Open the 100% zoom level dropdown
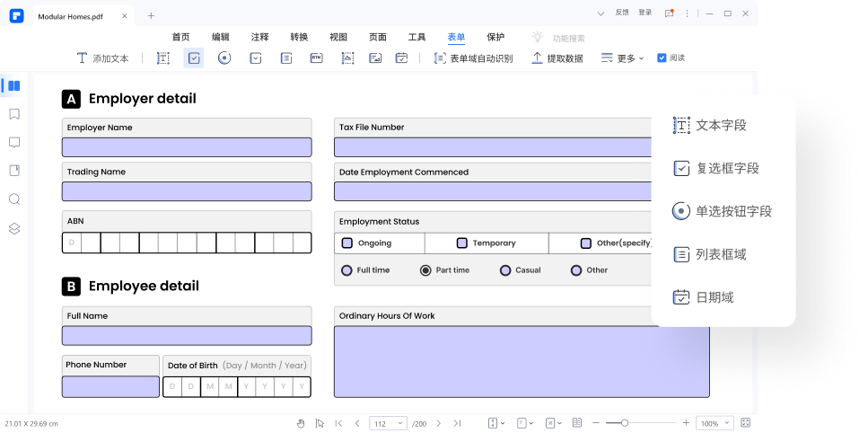The width and height of the screenshot is (868, 433). (715, 423)
